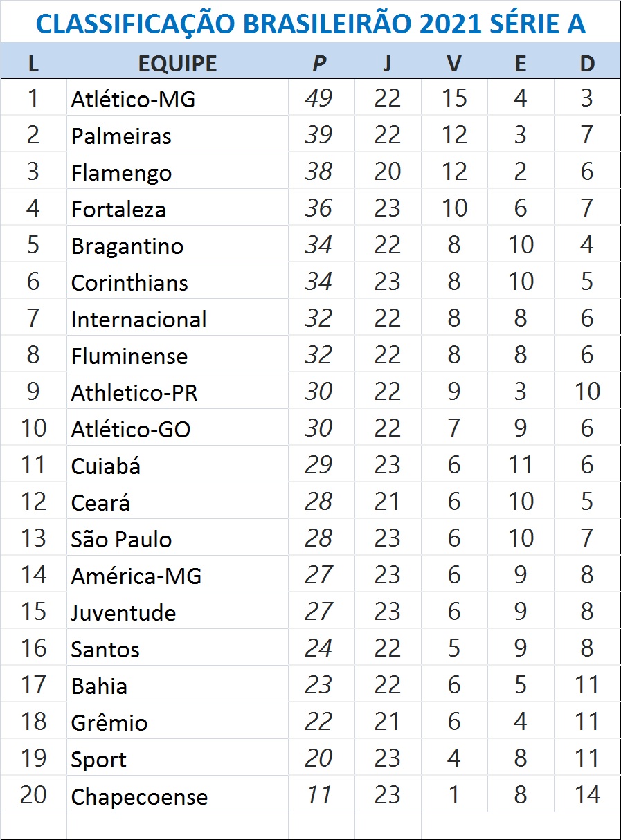Click the Chapecoense team name cell
The image size is (621, 840).
pyautogui.click(x=139, y=796)
